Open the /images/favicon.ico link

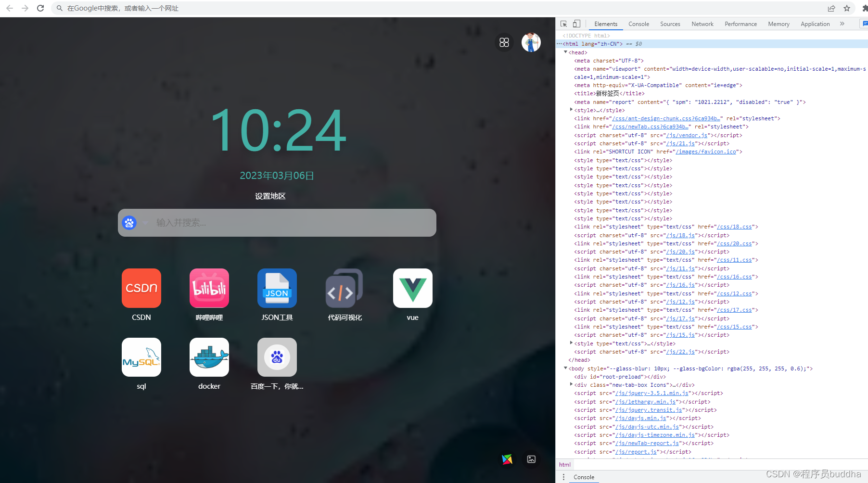tap(706, 152)
